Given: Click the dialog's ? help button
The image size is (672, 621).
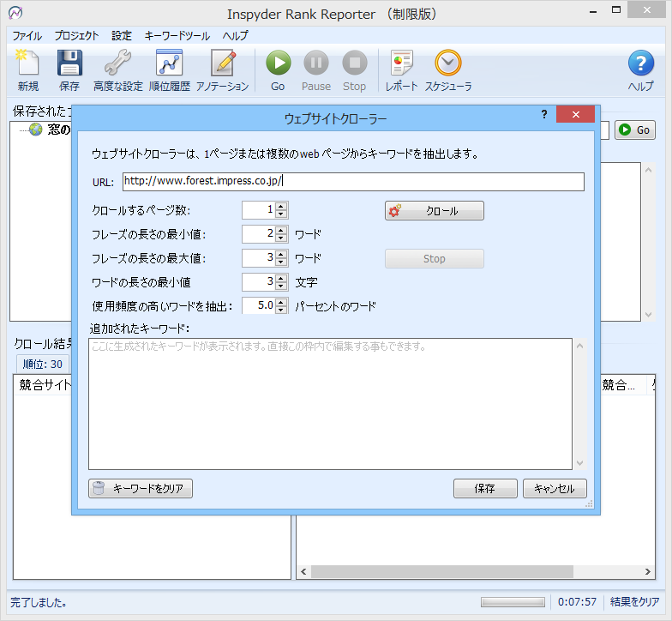Looking at the screenshot, I should [x=543, y=114].
